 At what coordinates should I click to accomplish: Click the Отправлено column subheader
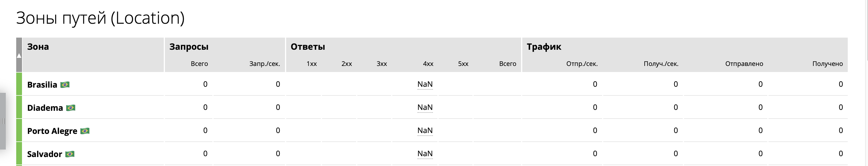tap(744, 64)
